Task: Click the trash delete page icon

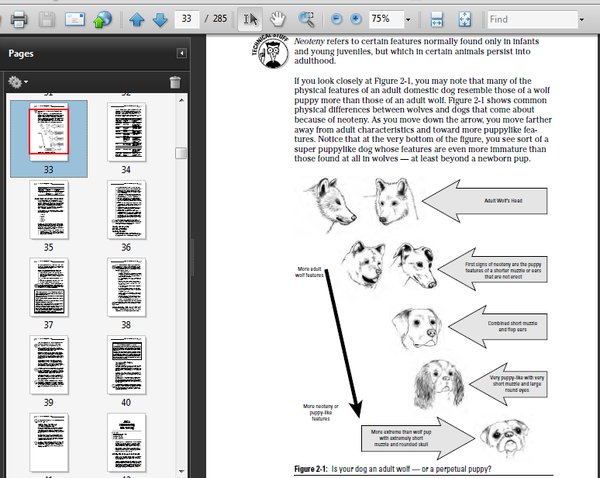Action: click(175, 82)
